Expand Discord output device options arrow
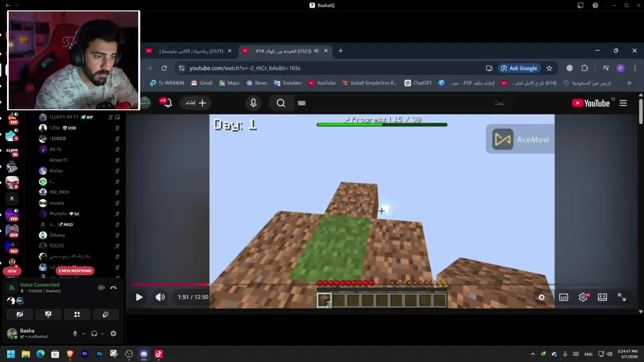This screenshot has width=644, height=362. [103, 333]
